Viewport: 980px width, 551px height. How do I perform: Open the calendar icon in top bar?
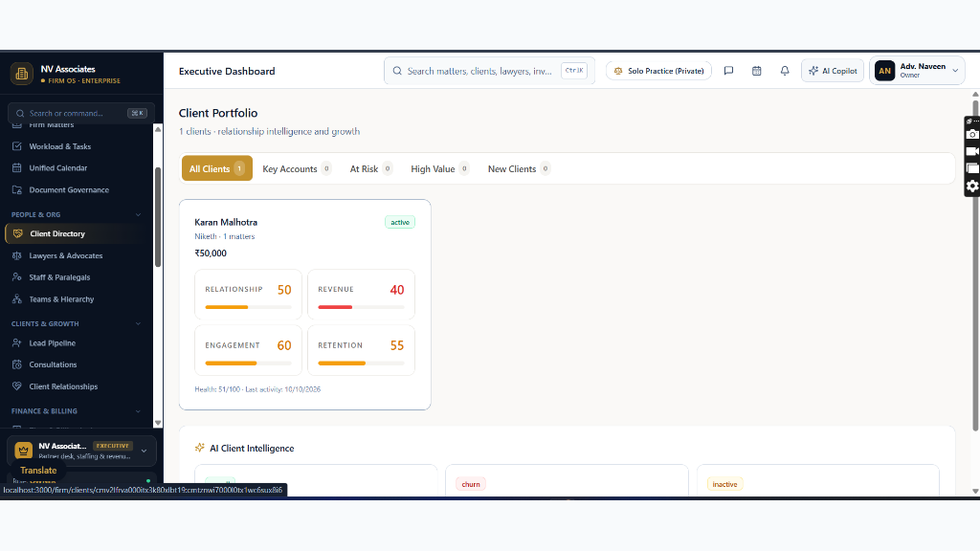[x=757, y=71]
